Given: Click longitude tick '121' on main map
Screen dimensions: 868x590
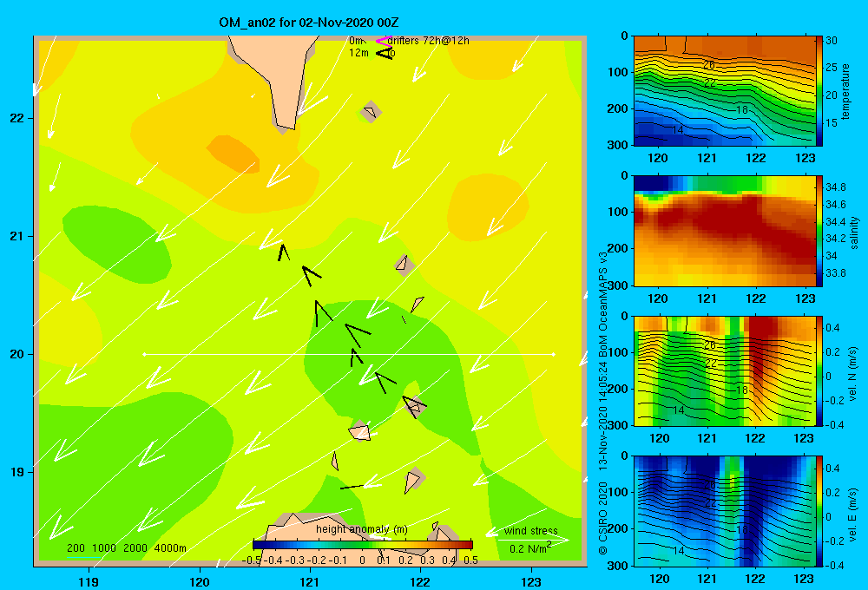Looking at the screenshot, I should pyautogui.click(x=310, y=581).
